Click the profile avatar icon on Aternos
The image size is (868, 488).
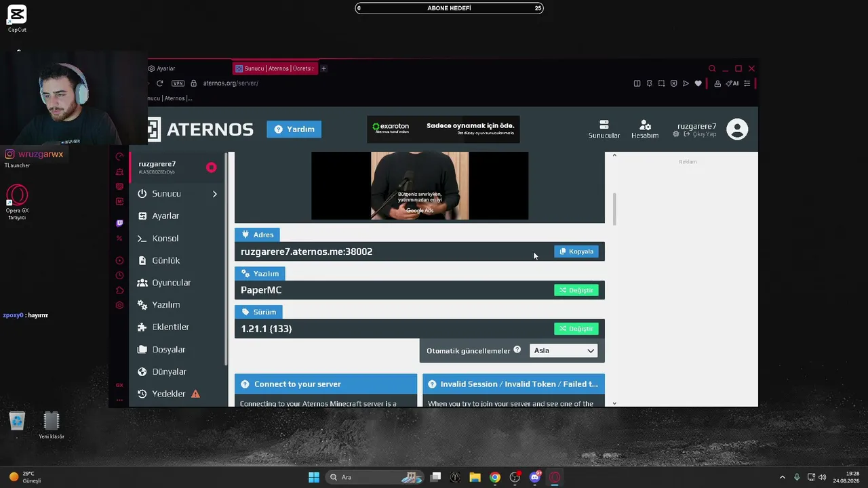(737, 129)
